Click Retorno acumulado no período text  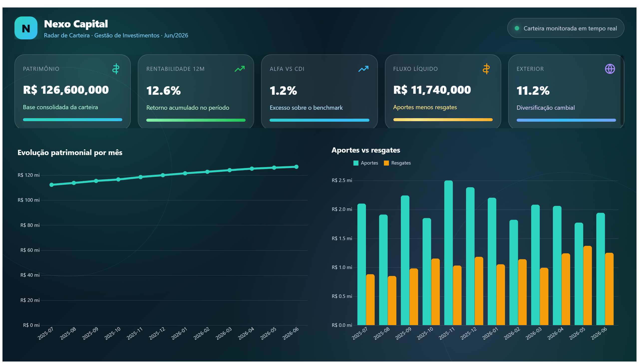point(188,108)
